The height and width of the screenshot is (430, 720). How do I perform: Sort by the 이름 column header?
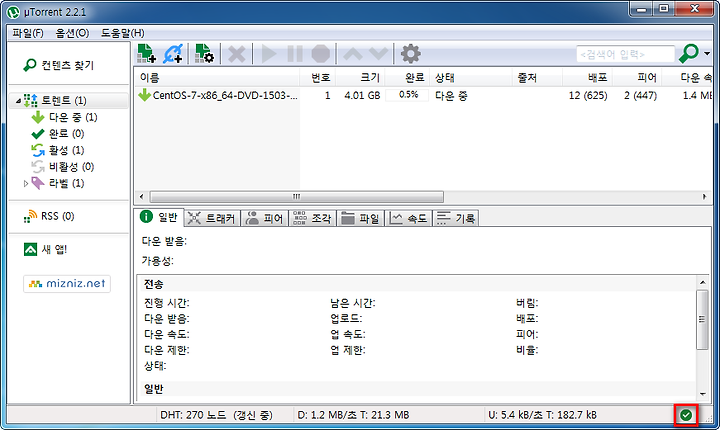tap(217, 78)
